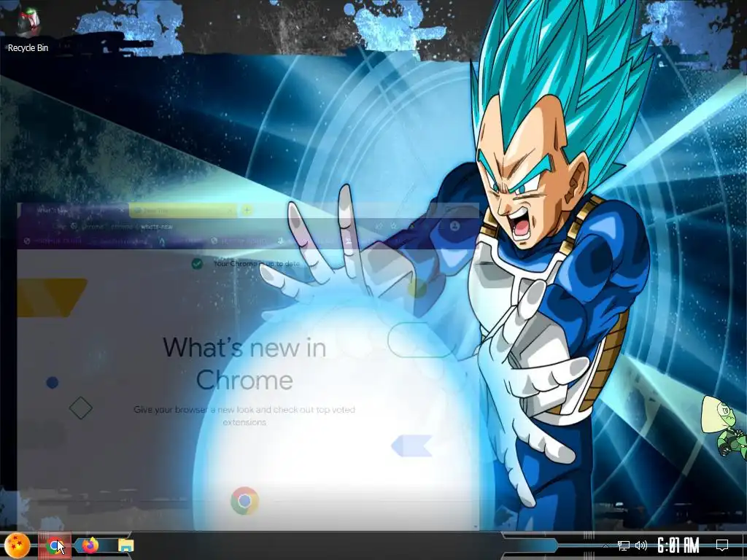Click the bookmark star in Chrome's address bar
This screenshot has height=560, width=747.
click(x=393, y=226)
